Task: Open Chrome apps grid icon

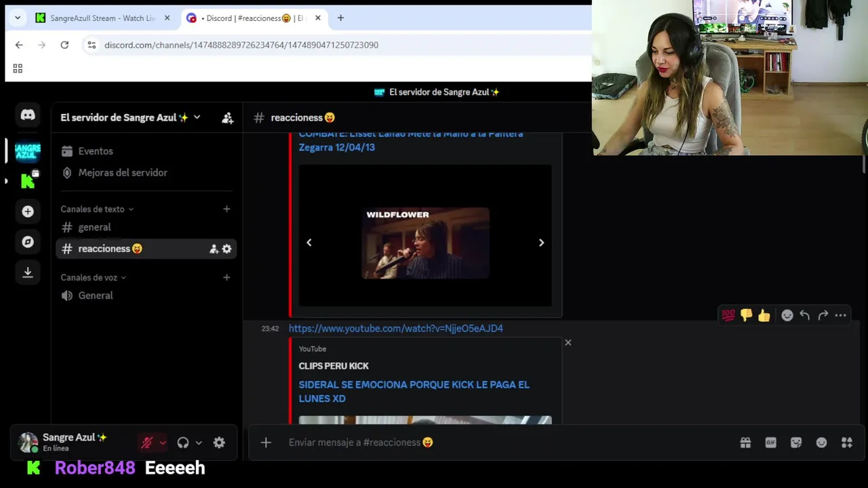Action: 18,68
